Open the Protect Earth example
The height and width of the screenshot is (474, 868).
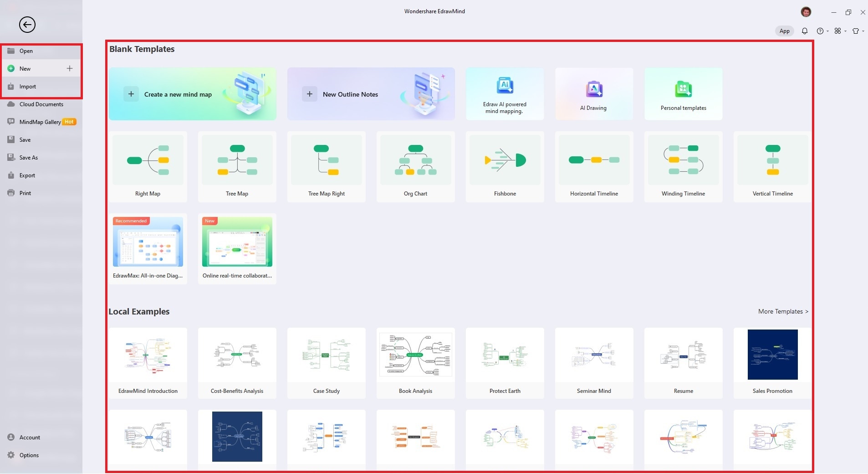click(x=505, y=363)
